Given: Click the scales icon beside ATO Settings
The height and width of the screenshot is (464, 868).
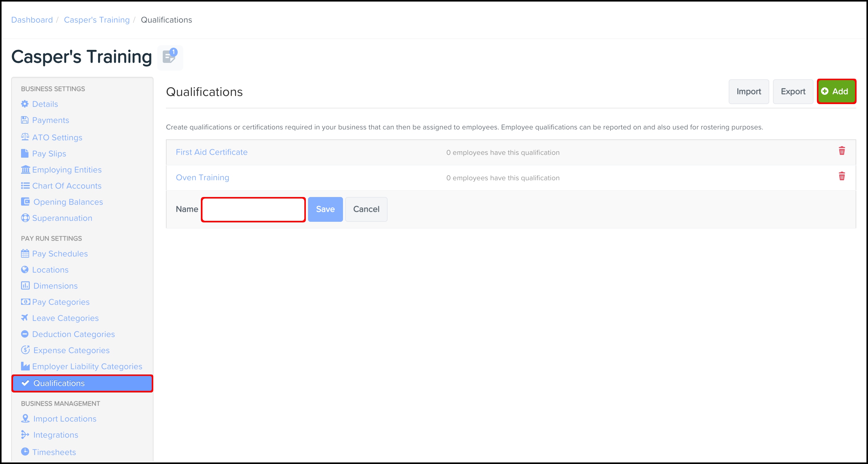Looking at the screenshot, I should (25, 137).
